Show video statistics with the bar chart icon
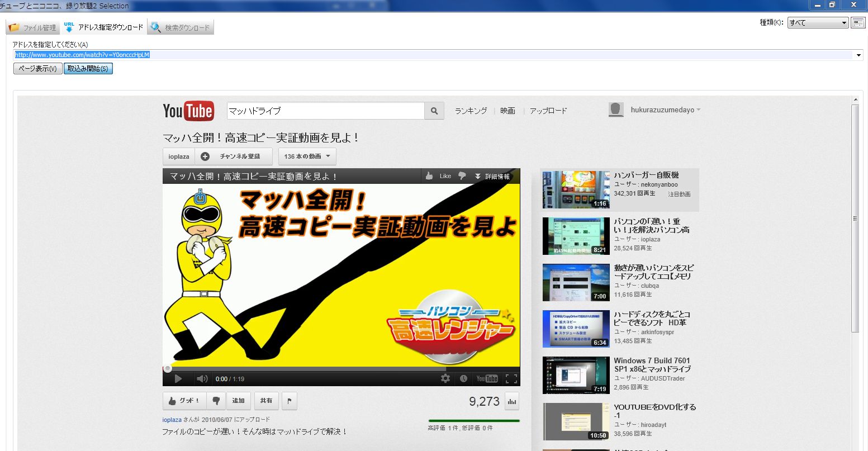The height and width of the screenshot is (451, 868). pos(511,401)
